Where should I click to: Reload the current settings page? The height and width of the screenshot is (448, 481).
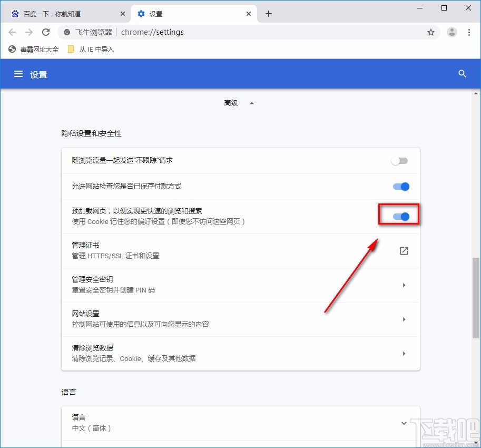point(46,32)
